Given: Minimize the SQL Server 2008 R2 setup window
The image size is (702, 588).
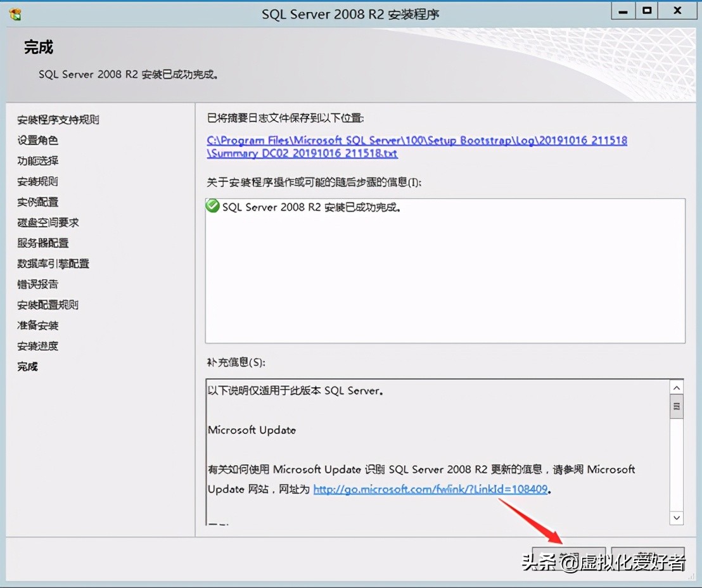Looking at the screenshot, I should click(623, 11).
